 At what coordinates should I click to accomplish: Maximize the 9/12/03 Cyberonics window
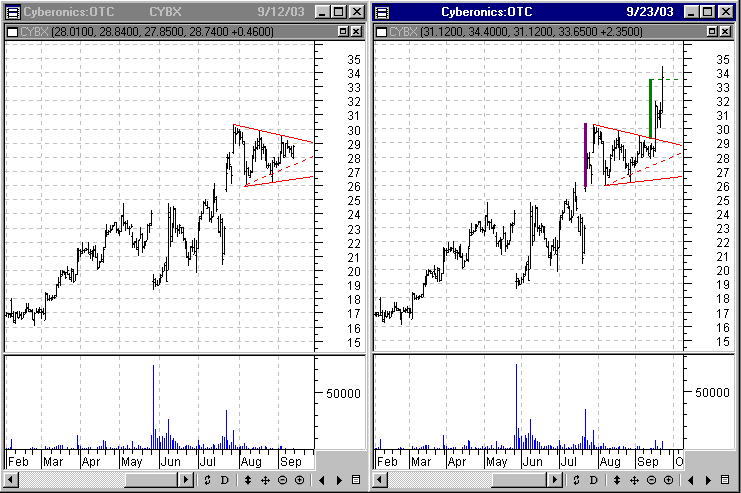(x=339, y=12)
